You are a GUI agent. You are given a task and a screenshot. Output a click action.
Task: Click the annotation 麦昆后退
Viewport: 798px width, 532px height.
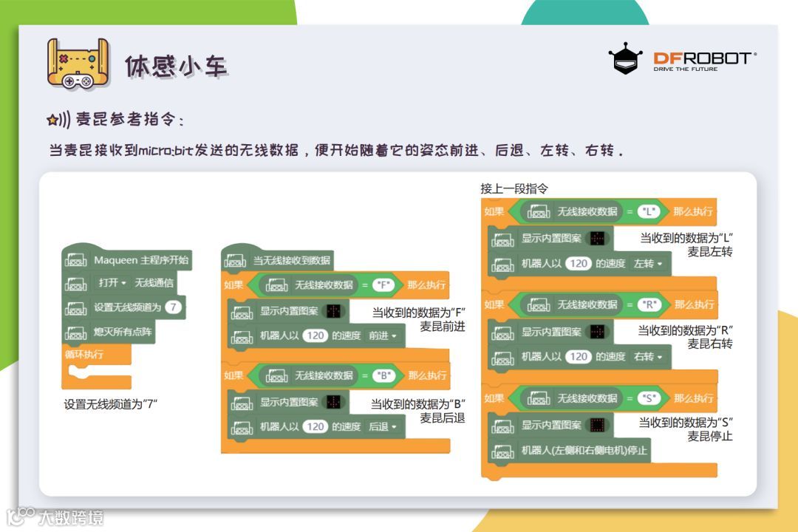443,418
